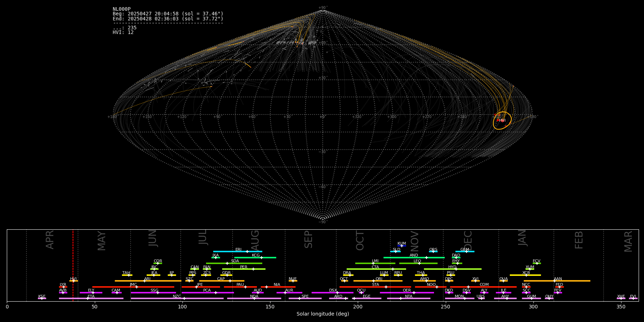Click the APR month label
The image size is (644, 322).
click(x=50, y=240)
